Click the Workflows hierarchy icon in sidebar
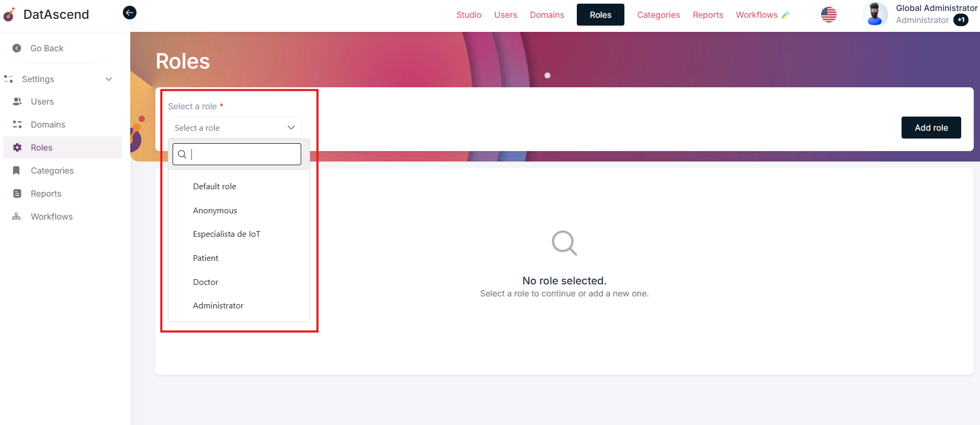 click(x=17, y=216)
